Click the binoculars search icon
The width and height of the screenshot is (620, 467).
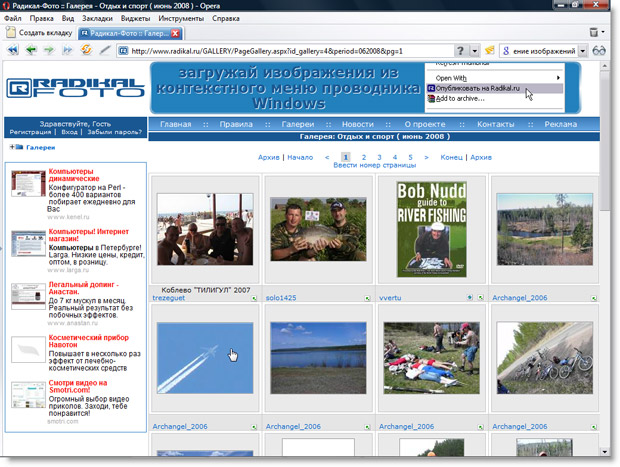point(600,50)
